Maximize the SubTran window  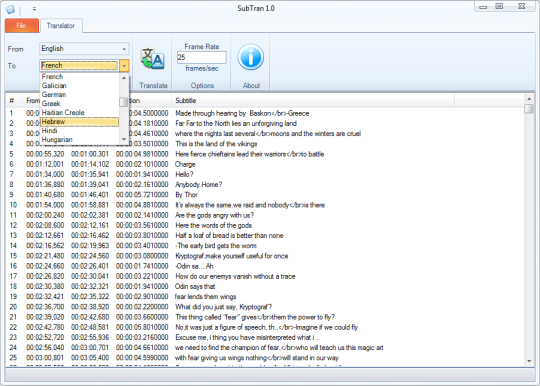pos(499,7)
